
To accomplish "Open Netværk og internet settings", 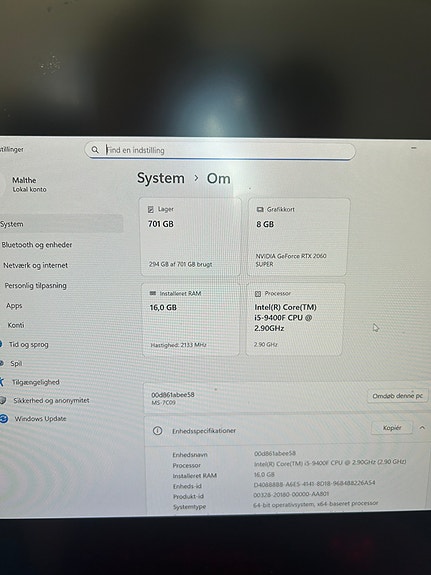I will click(36, 265).
